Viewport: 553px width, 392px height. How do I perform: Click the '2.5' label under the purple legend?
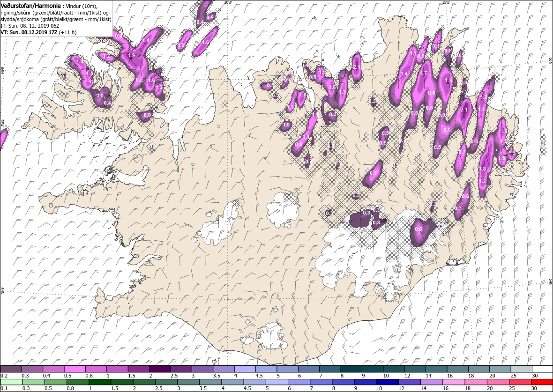174,376
